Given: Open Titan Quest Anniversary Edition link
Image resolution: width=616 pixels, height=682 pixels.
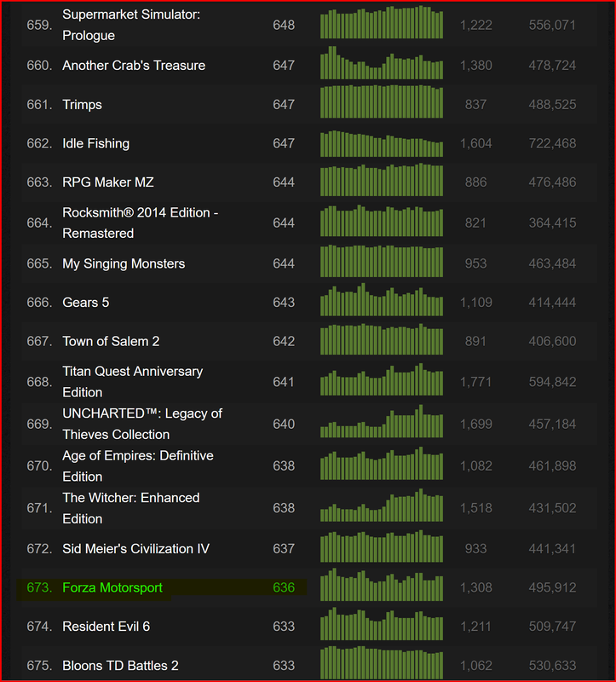Looking at the screenshot, I should click(x=133, y=381).
